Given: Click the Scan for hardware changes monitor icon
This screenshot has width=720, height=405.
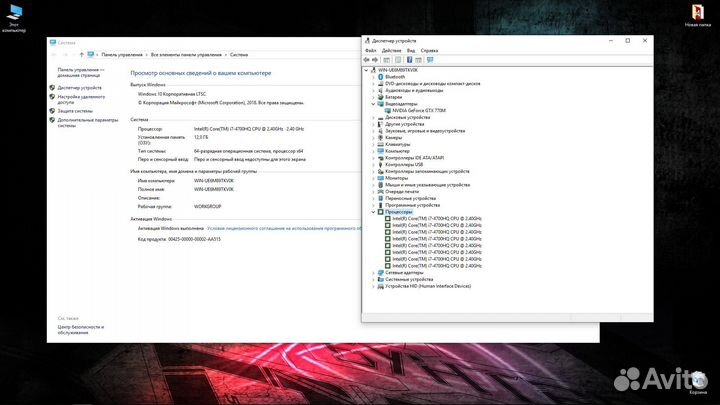Looking at the screenshot, I should pyautogui.click(x=430, y=60).
